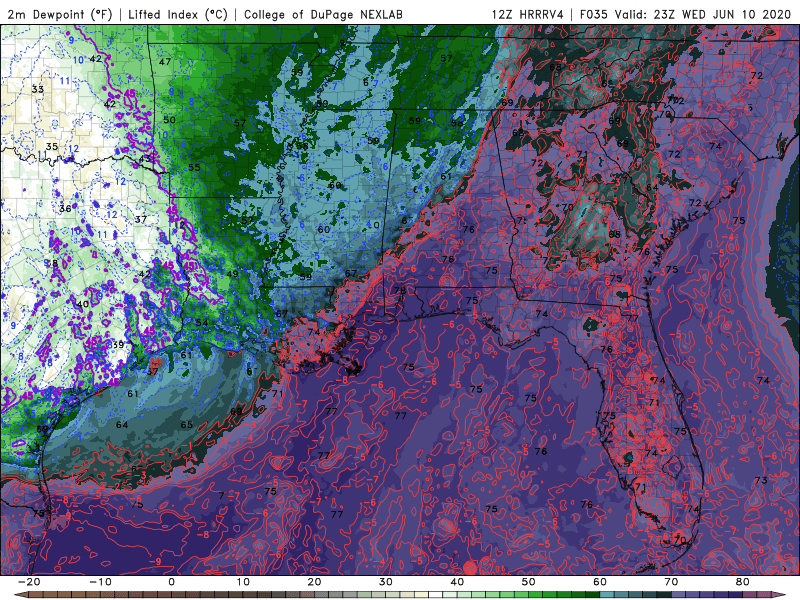
Task: Click the 'F035 Valid: 23Z WED JUN 10 2020' text
Action: [x=685, y=14]
